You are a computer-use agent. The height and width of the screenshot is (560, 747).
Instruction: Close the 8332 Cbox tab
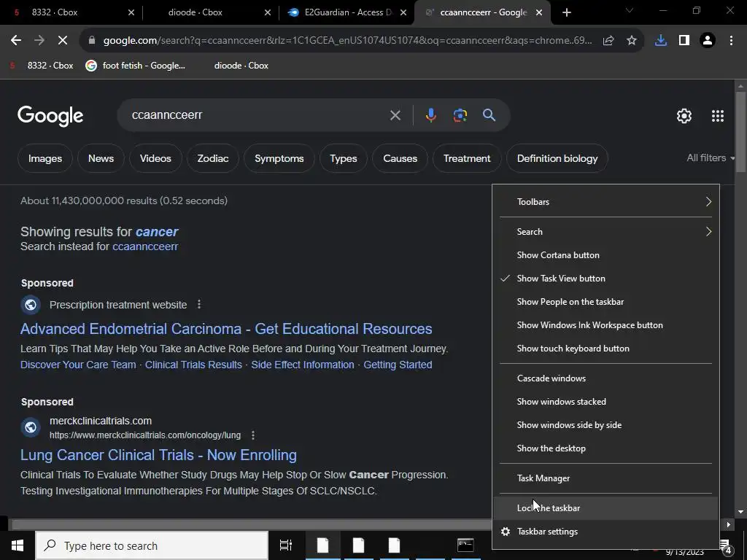[131, 12]
